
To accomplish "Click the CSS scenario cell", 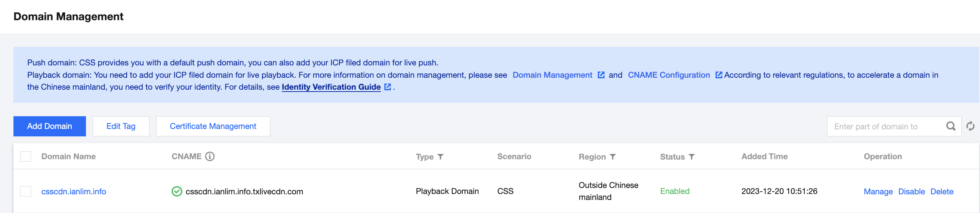I will [505, 191].
